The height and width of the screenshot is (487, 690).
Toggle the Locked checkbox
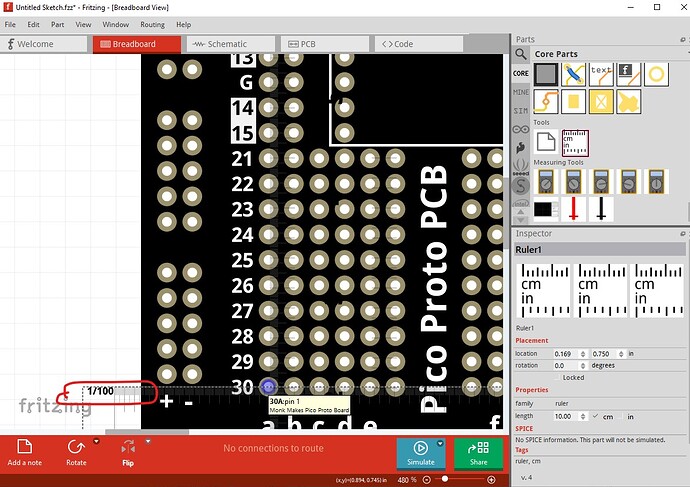tap(558, 377)
